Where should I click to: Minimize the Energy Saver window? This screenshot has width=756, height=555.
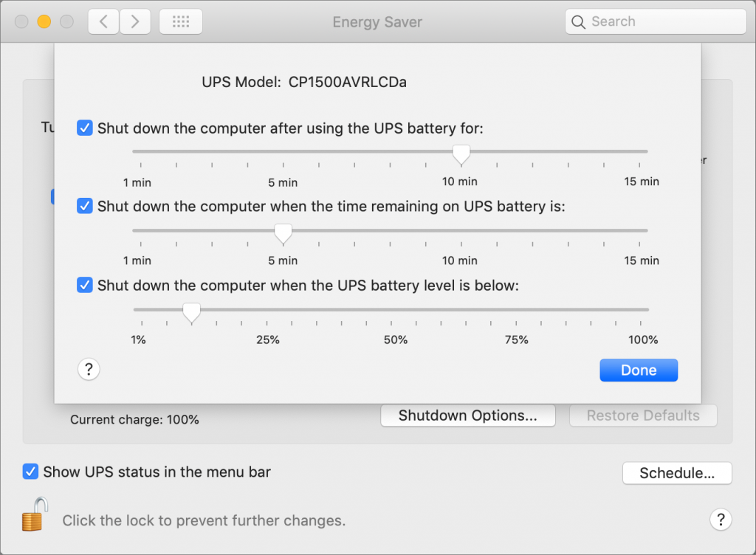tap(44, 22)
